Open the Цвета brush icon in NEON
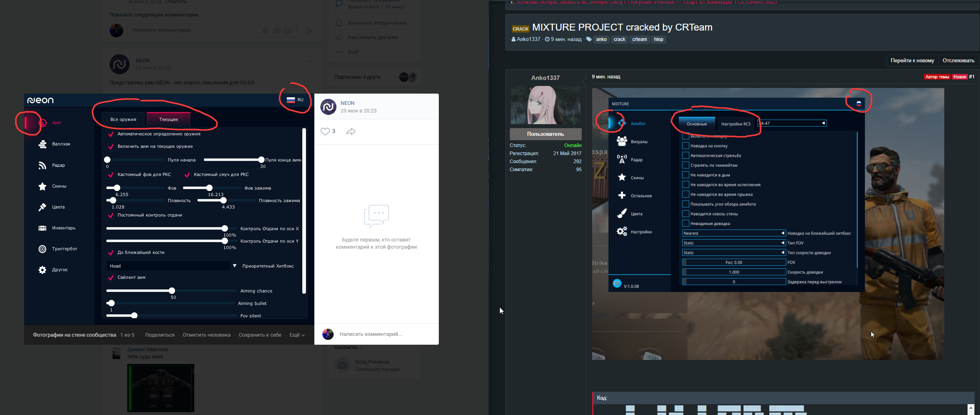This screenshot has height=415, width=980. coord(43,207)
